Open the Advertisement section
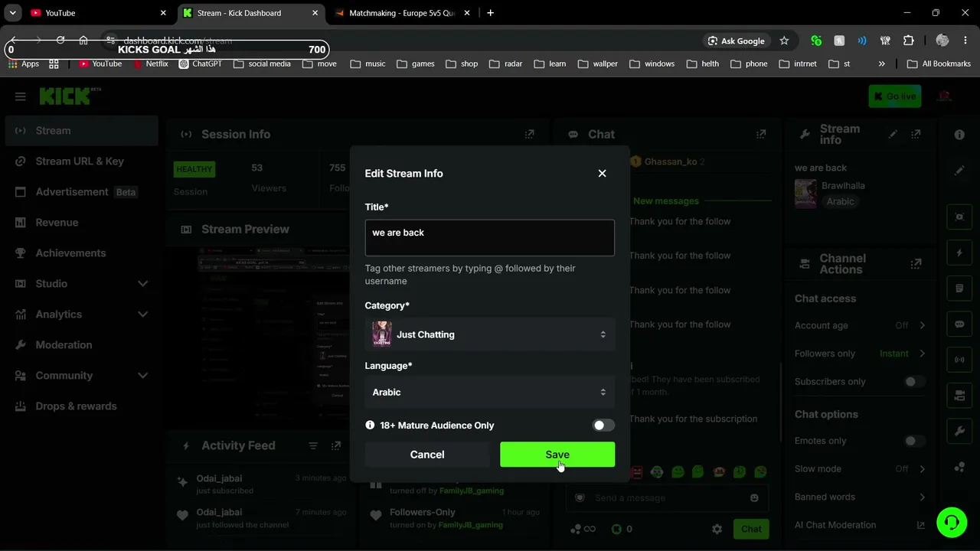Viewport: 980px width, 551px height. click(x=81, y=192)
